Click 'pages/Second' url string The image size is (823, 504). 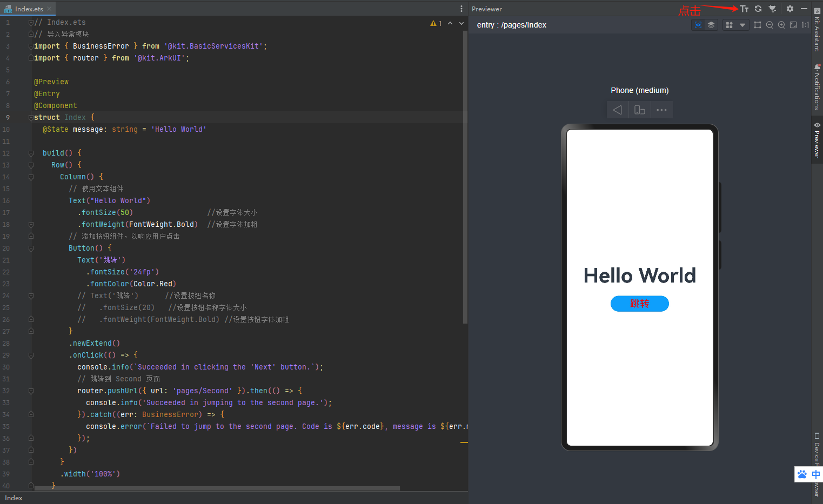click(203, 391)
